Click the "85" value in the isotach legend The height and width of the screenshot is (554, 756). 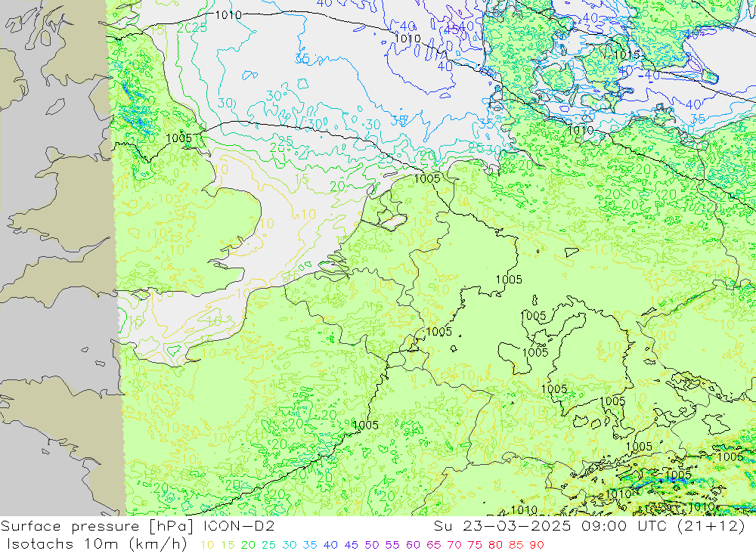point(516,545)
